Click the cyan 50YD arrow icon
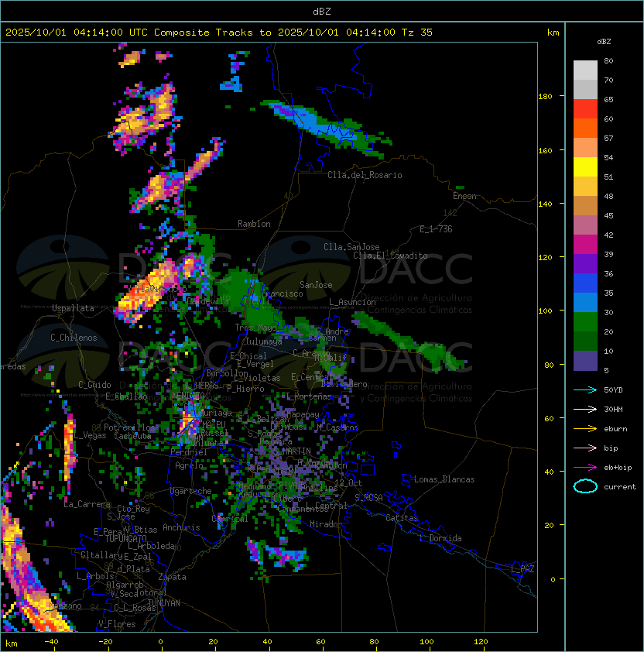This screenshot has width=644, height=652. coord(585,389)
